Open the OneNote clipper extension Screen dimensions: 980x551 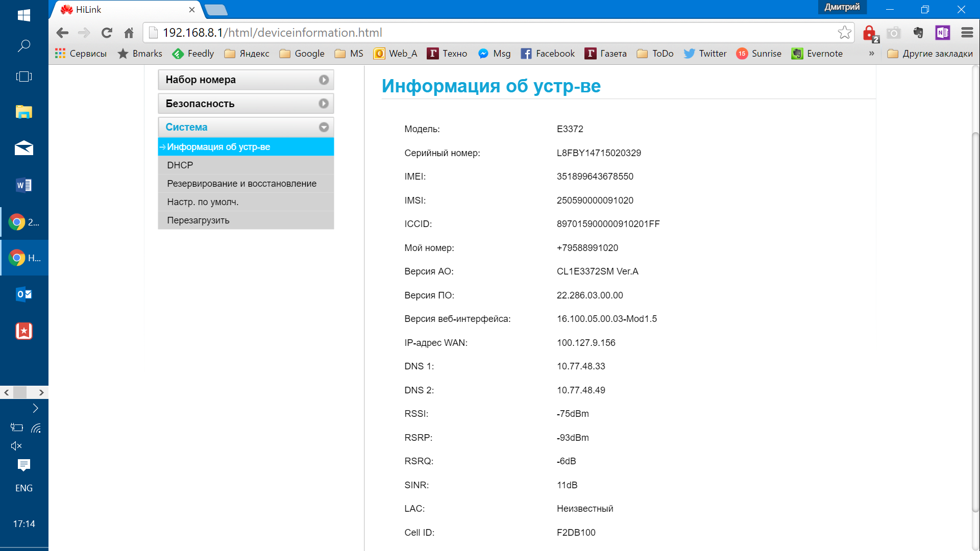[942, 33]
